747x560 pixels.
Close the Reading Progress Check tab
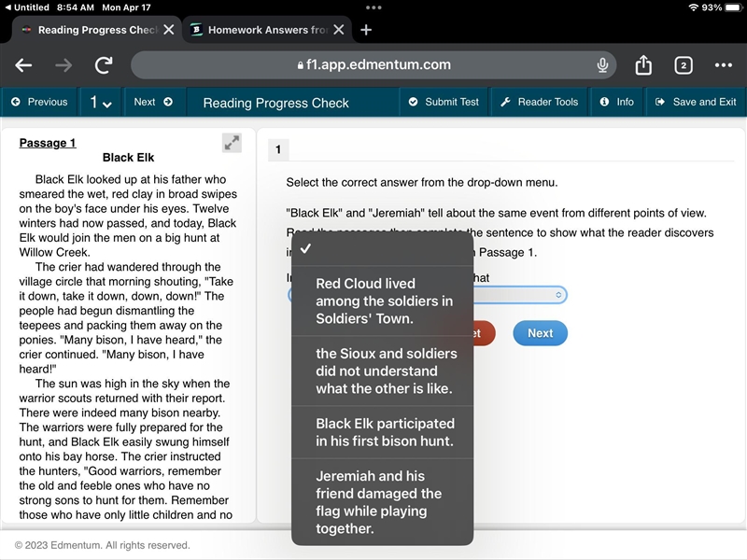[x=169, y=30]
